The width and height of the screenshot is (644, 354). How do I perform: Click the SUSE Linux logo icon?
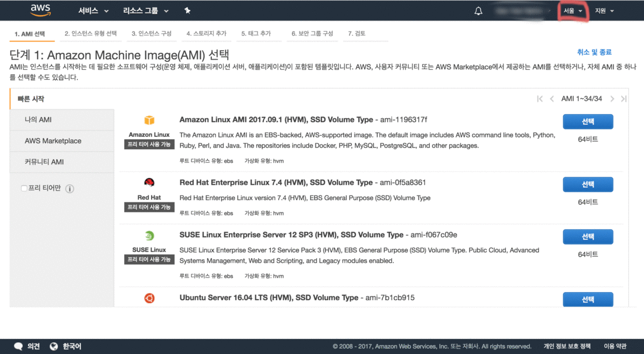(x=149, y=236)
